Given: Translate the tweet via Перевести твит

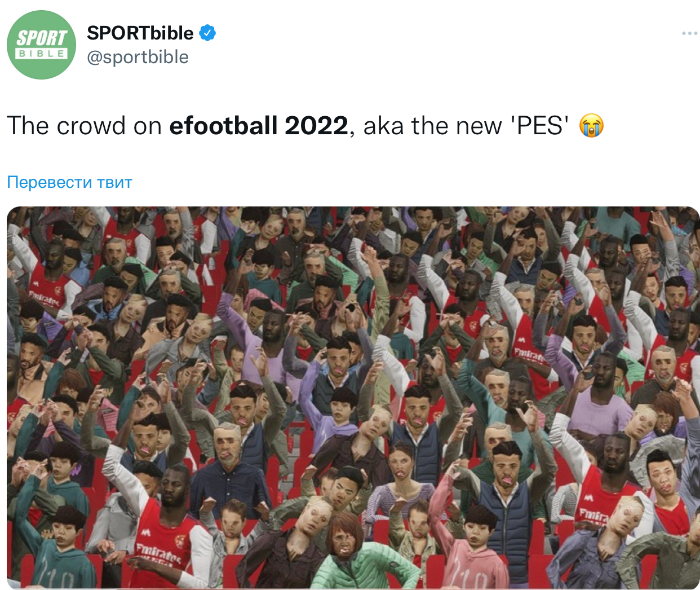Looking at the screenshot, I should point(70,182).
